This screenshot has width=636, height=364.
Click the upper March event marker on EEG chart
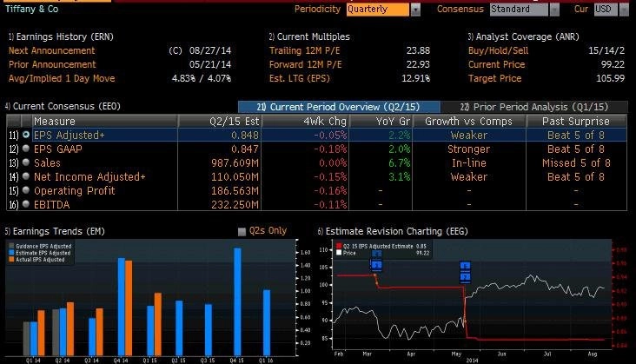pos(377,255)
